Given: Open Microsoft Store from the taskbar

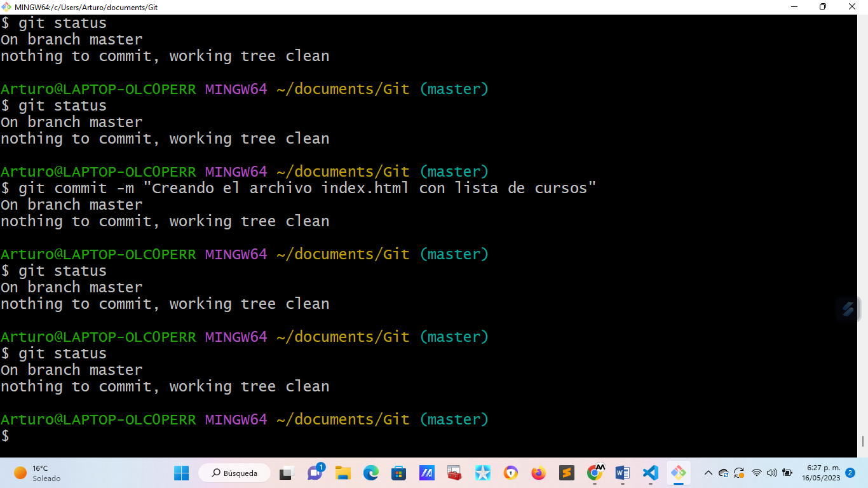Looking at the screenshot, I should point(399,473).
